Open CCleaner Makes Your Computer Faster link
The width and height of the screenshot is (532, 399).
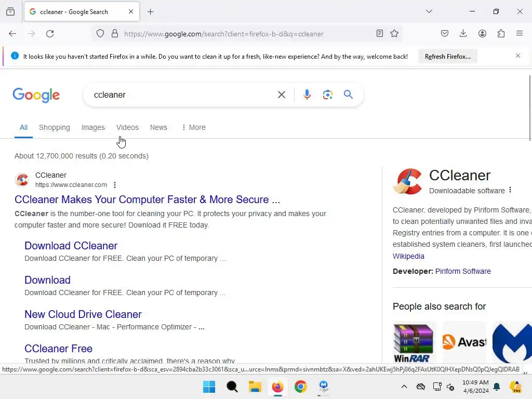147,199
